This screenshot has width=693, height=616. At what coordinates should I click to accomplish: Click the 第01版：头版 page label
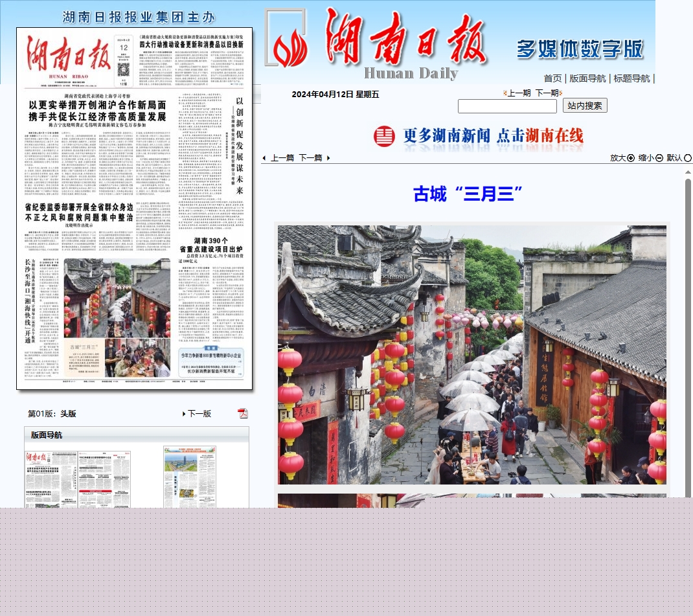coord(52,414)
